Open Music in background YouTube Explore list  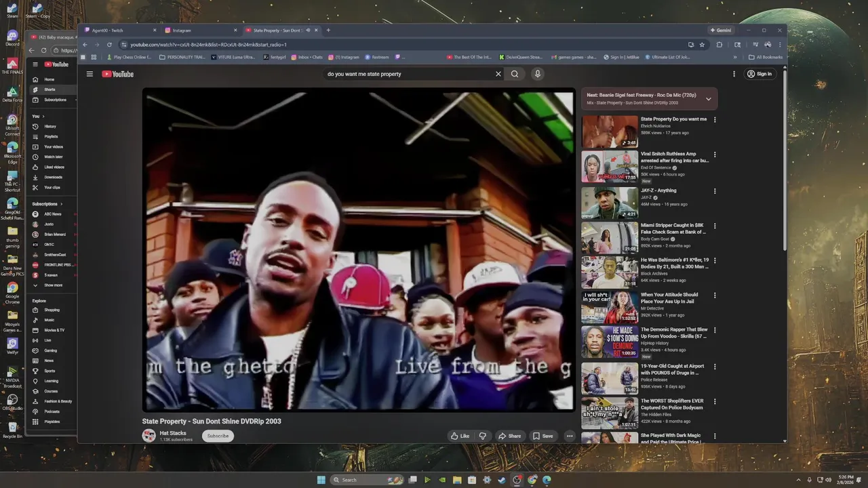coord(50,320)
